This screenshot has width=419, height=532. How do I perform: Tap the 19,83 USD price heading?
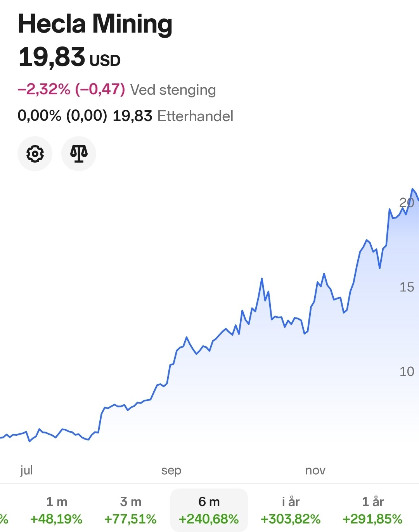tap(69, 57)
